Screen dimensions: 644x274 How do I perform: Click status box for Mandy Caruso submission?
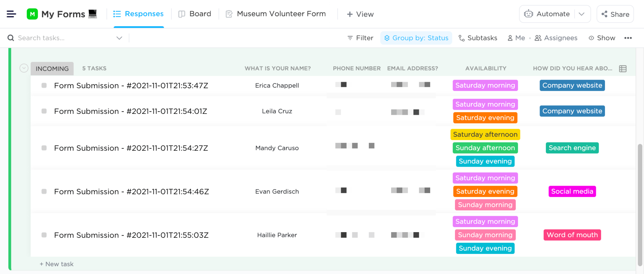[x=44, y=148]
